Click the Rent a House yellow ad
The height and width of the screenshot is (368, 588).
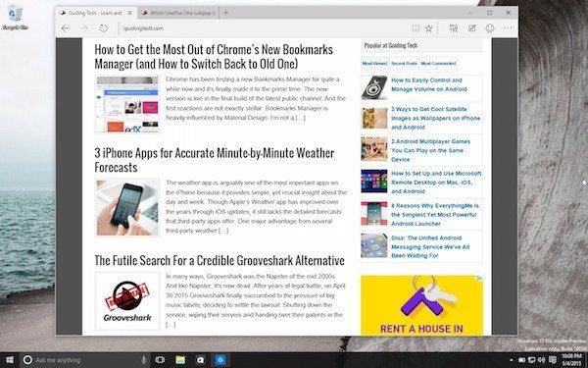coord(421,305)
